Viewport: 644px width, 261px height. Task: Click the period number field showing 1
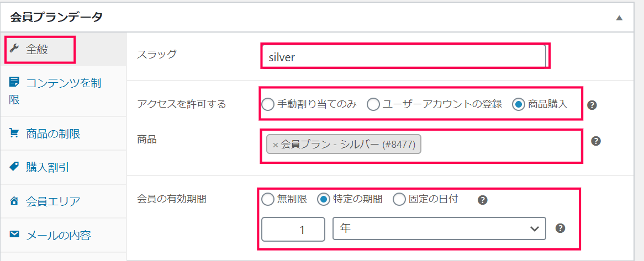293,228
